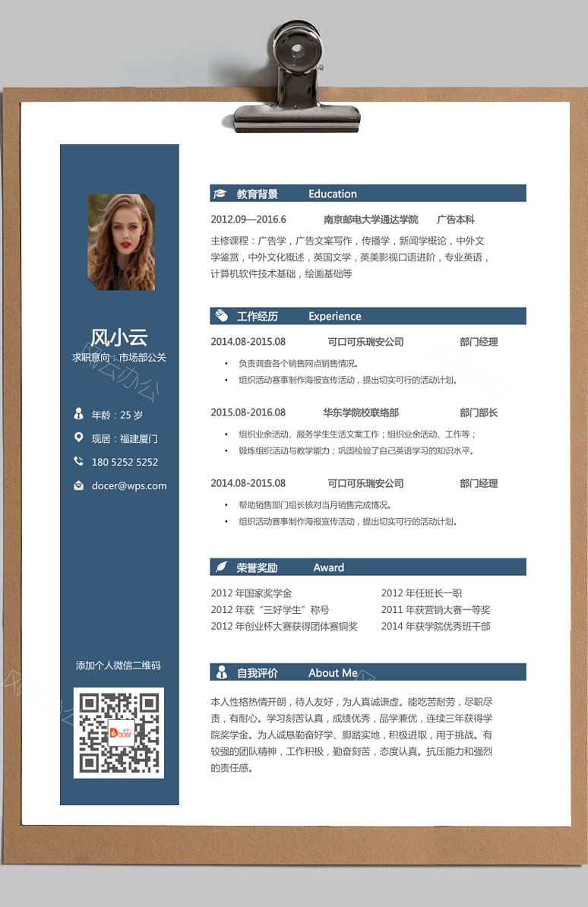Click the Award heading text

point(329,567)
